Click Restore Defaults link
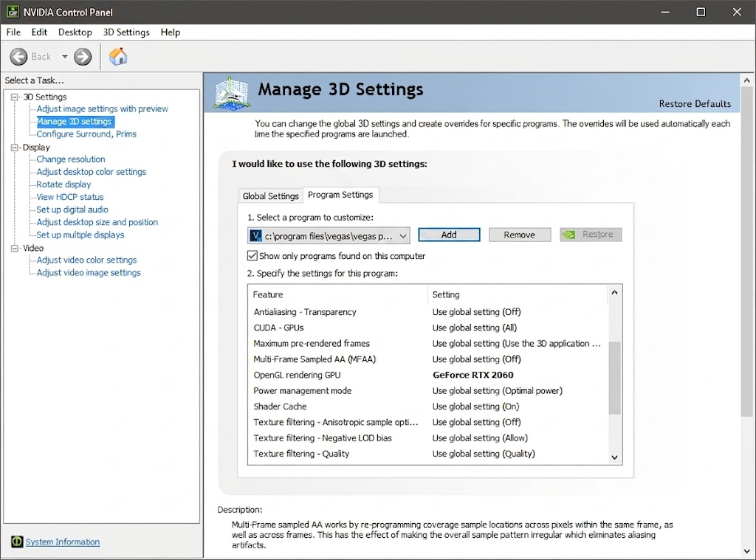Image resolution: width=756 pixels, height=560 pixels. click(x=695, y=103)
